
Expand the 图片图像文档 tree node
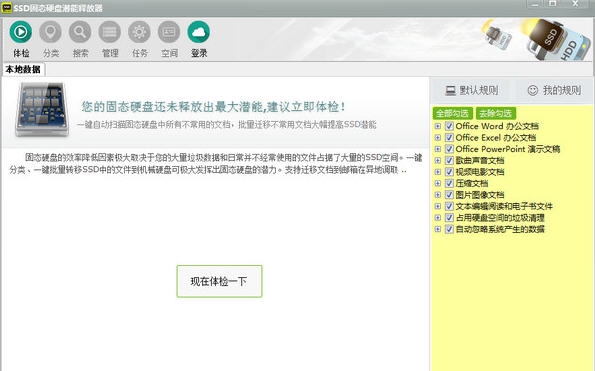click(x=438, y=195)
